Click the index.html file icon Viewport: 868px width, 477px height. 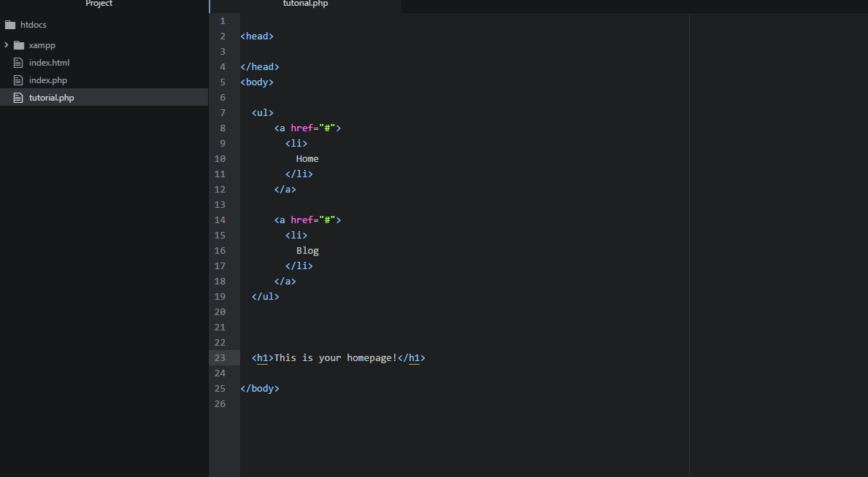[x=18, y=62]
